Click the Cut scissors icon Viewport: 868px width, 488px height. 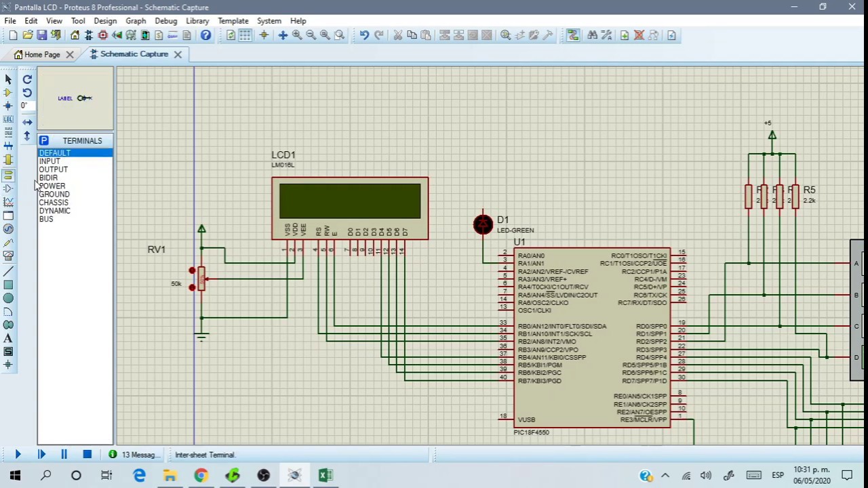(398, 35)
